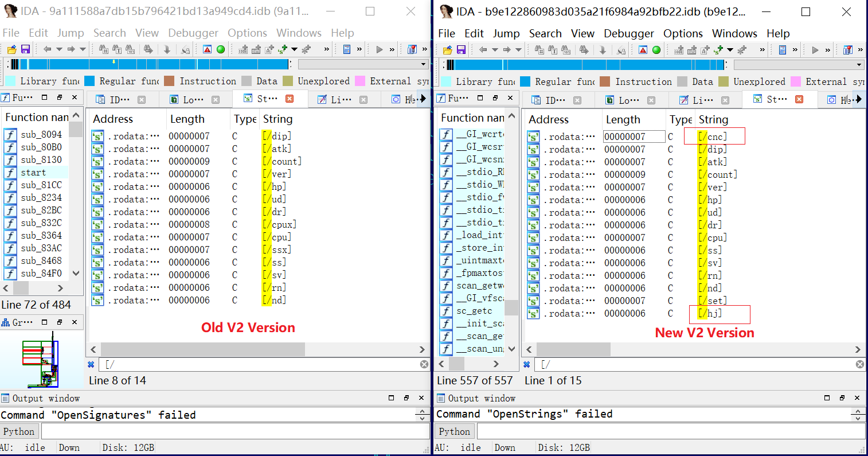Open a file in the right IDA window
868x456 pixels.
[x=447, y=50]
